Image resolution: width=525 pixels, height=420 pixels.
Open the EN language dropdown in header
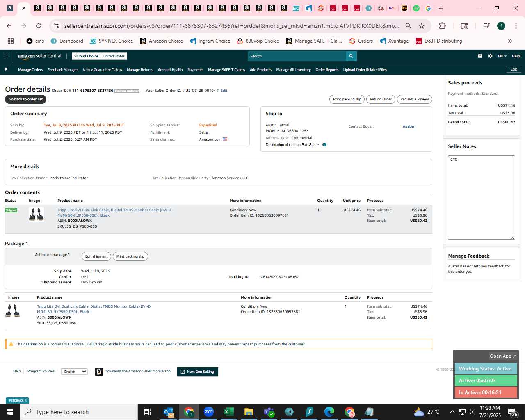502,56
